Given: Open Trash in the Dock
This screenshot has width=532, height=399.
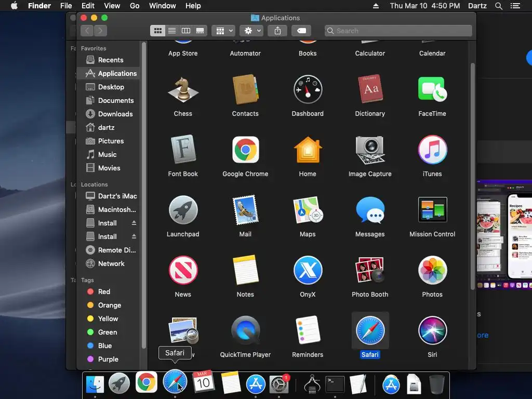Looking at the screenshot, I should pos(436,384).
